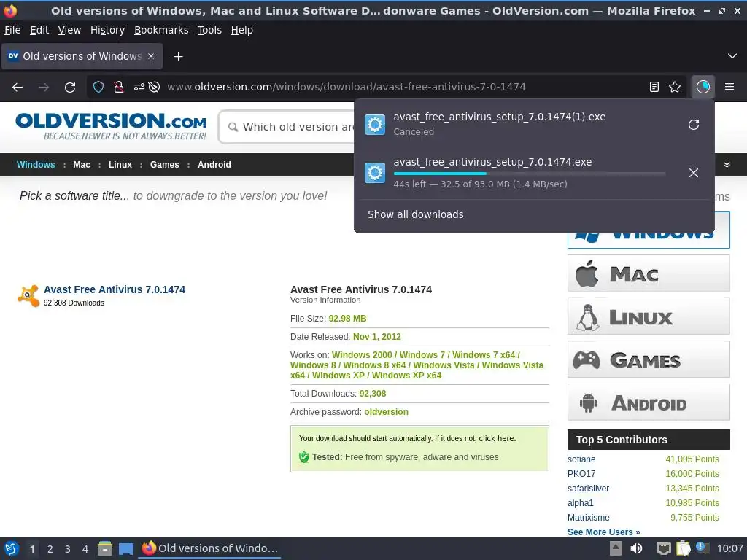Cancel the in-progress avast setup download
The image size is (747, 560).
pyautogui.click(x=694, y=172)
